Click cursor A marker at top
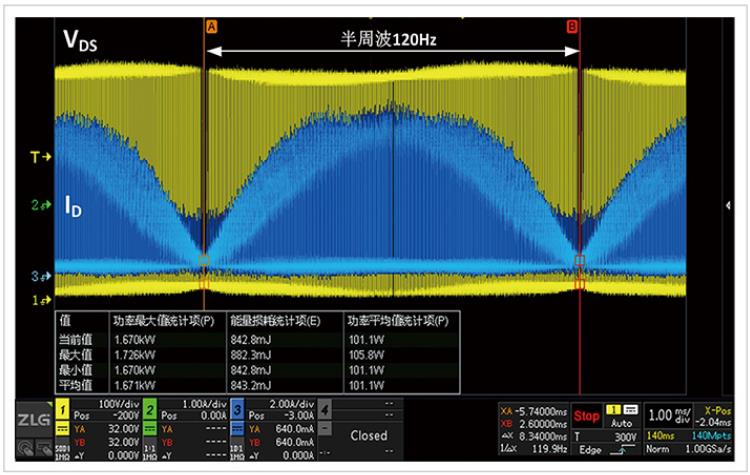The width and height of the screenshot is (750, 475). (211, 27)
